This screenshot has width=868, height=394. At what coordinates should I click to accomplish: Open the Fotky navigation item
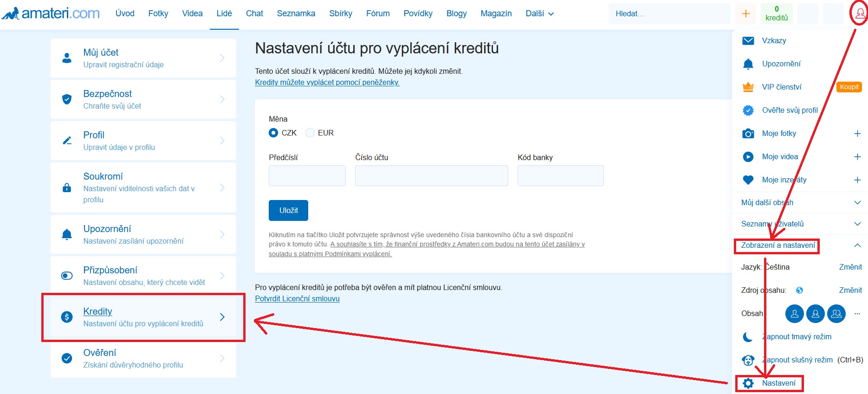[x=158, y=14]
